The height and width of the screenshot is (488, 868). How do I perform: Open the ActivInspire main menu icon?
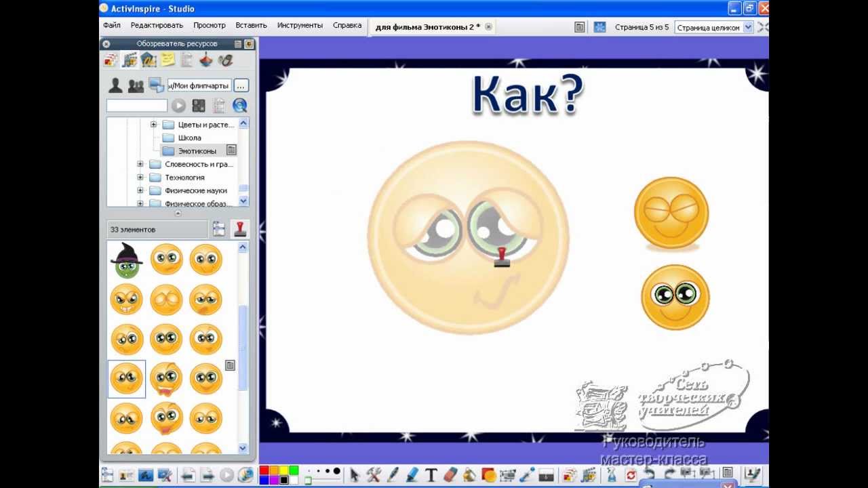click(107, 475)
